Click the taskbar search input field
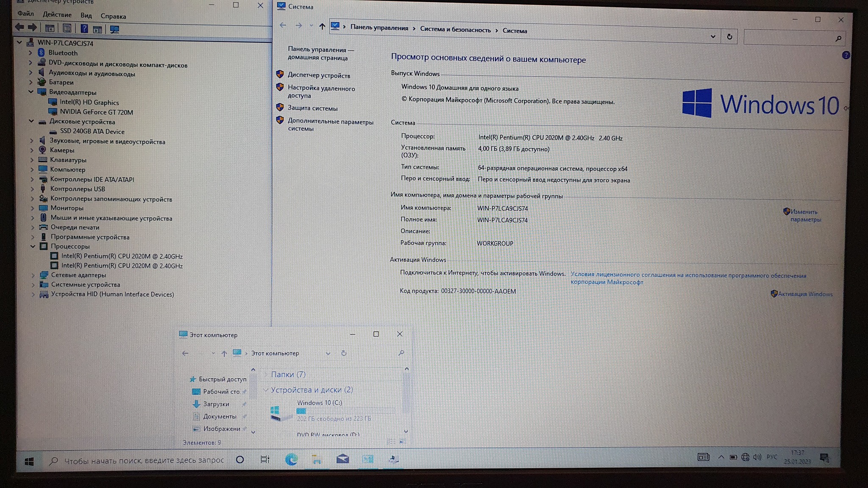The height and width of the screenshot is (488, 868). (x=143, y=460)
